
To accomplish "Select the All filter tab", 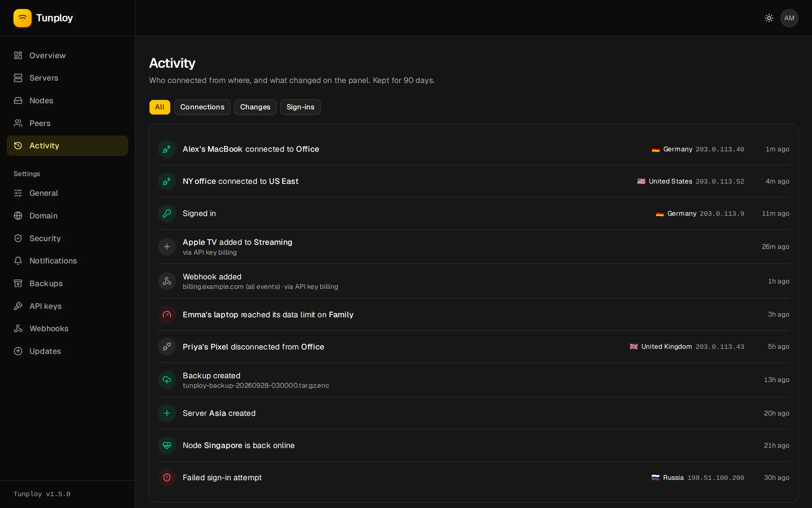I will 160,107.
